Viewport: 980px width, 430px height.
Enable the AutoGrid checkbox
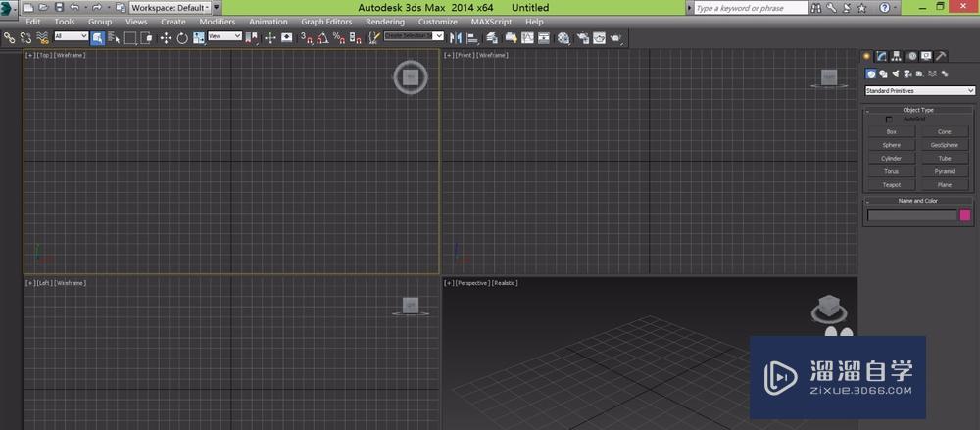click(890, 119)
